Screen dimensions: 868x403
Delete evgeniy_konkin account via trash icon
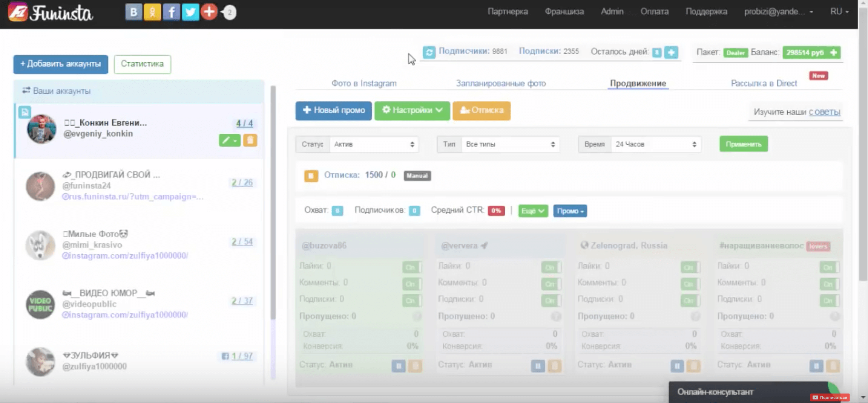point(250,140)
